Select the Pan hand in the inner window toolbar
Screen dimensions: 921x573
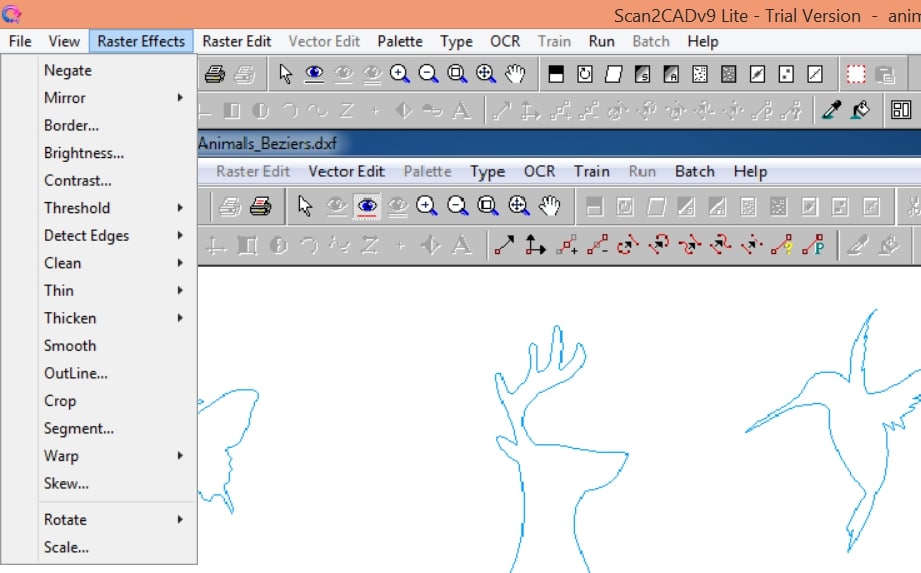point(550,206)
